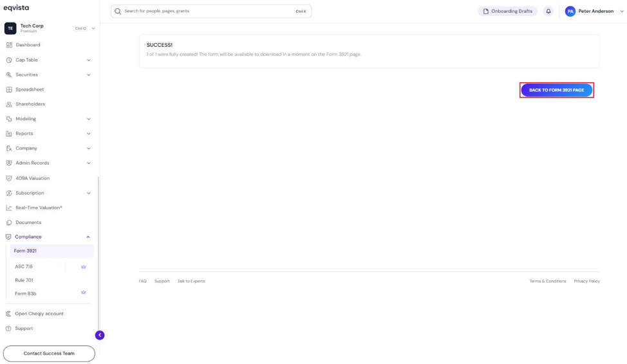This screenshot has width=627, height=364.
Task: Collapse the Compliance submenu chevron
Action: pos(88,237)
